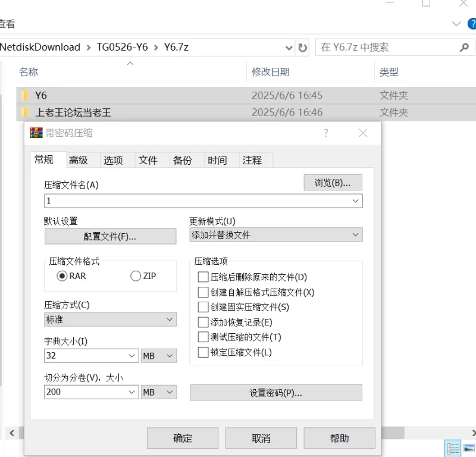Click the WinRAR icon in dialog title
476x457 pixels.
pos(36,133)
